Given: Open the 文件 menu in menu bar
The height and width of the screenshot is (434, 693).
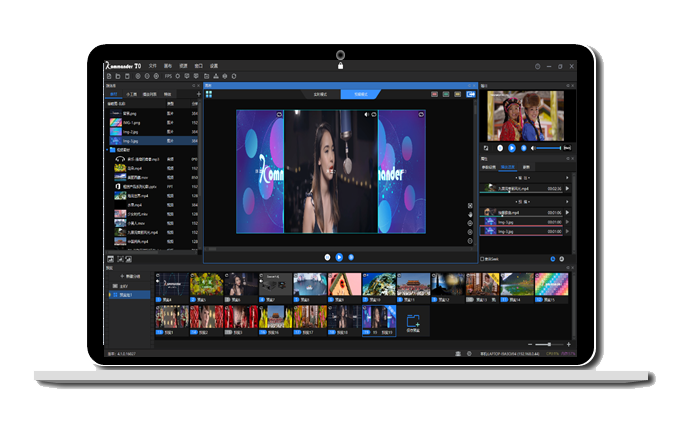Looking at the screenshot, I should click(153, 65).
